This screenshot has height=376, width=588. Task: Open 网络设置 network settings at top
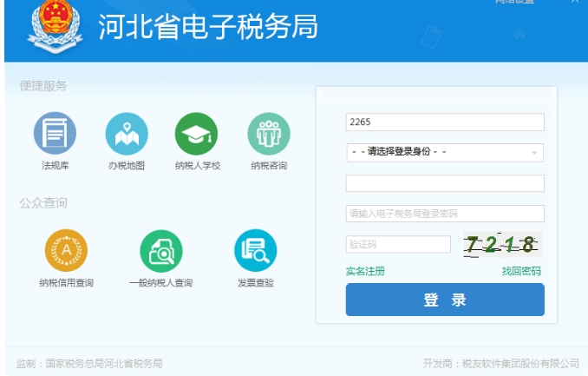tap(514, 3)
